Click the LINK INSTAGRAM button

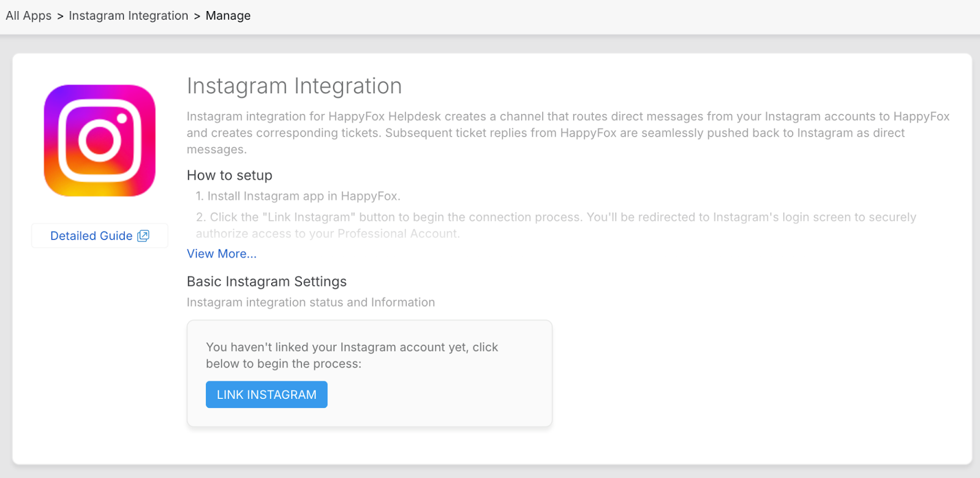(266, 395)
